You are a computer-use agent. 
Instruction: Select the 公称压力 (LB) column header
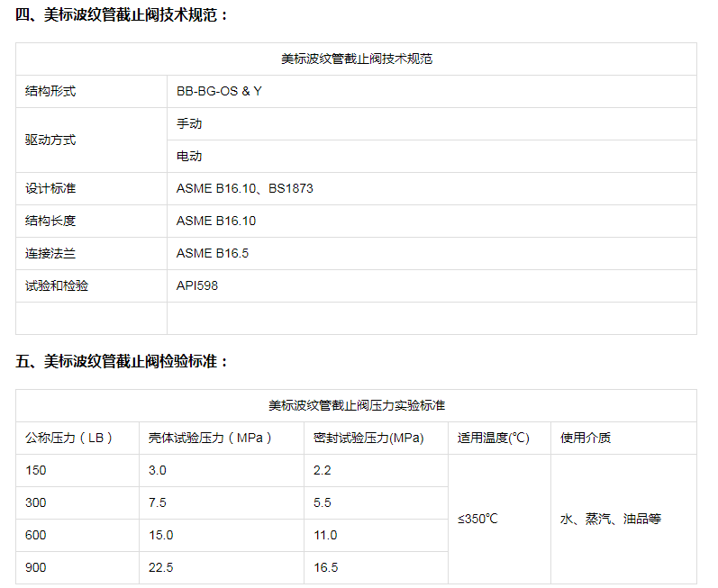[68, 439]
